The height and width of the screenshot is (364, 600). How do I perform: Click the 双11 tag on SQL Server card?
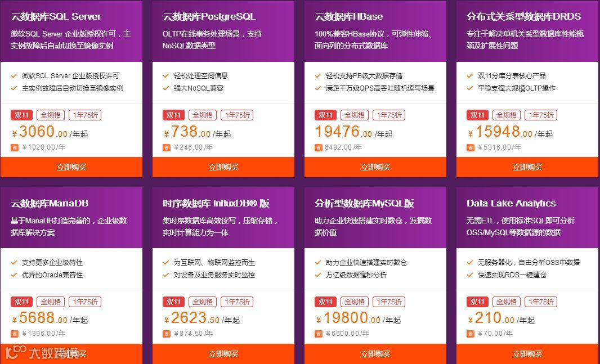click(x=21, y=115)
